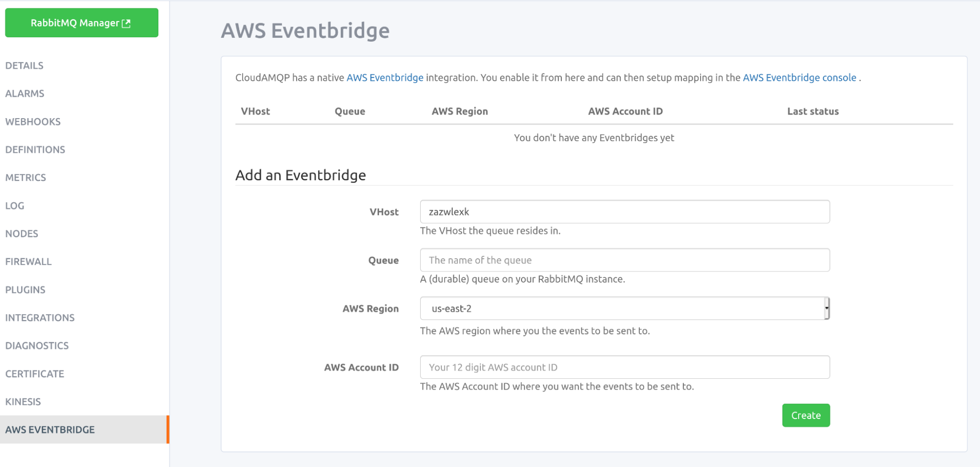980x467 pixels.
Task: View the Nodes page
Action: coord(22,234)
